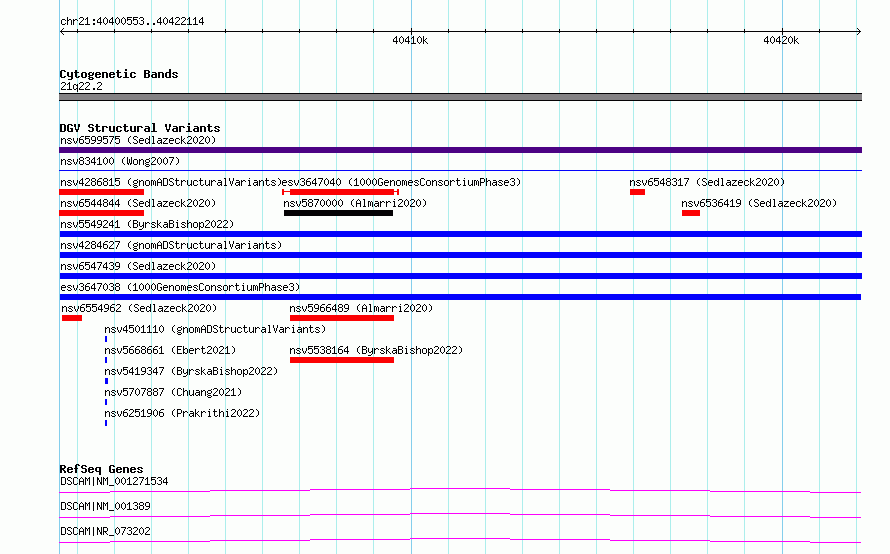
Task: Click the red bar under nsv6544844
Action: tap(102, 213)
